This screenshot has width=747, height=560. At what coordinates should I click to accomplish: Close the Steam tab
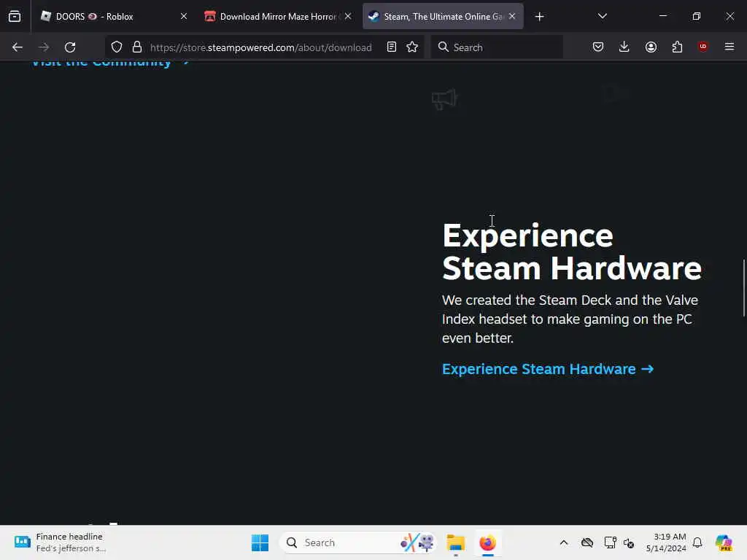click(x=512, y=17)
